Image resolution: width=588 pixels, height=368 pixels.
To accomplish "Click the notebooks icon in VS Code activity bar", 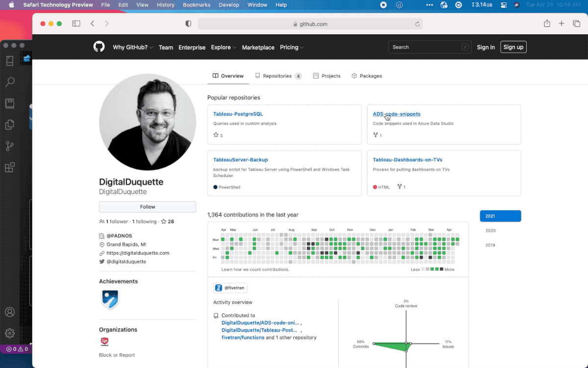I will 9,103.
